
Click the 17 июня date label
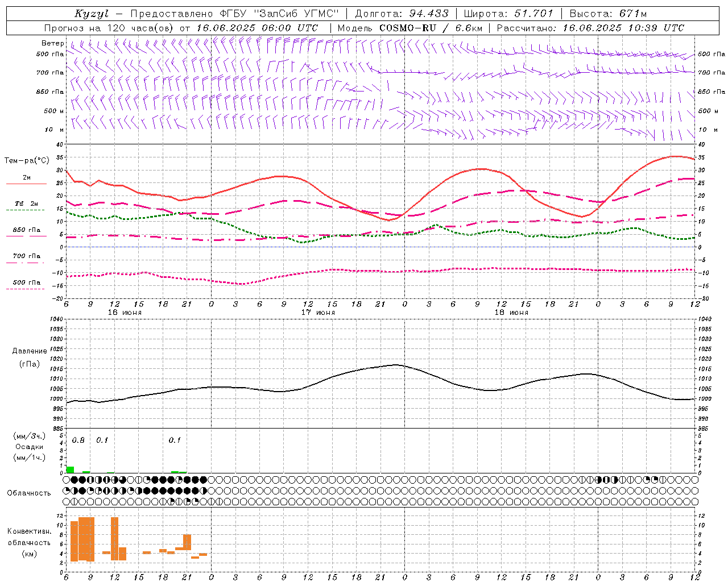coord(318,313)
